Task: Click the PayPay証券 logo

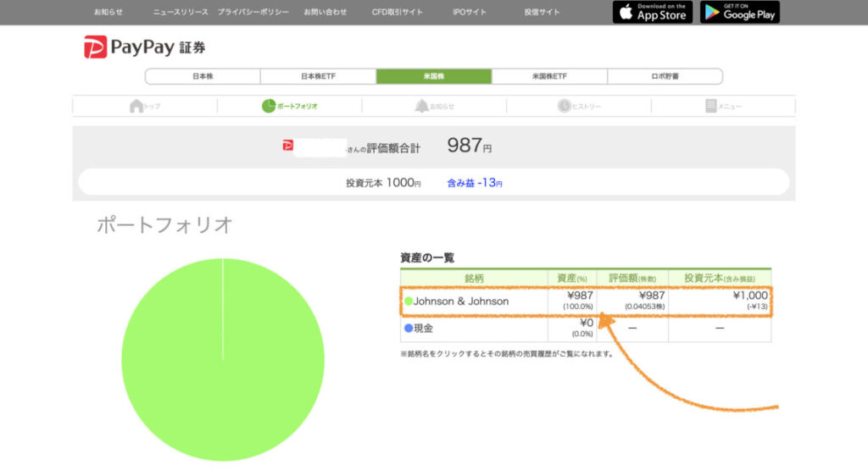Action: (144, 47)
